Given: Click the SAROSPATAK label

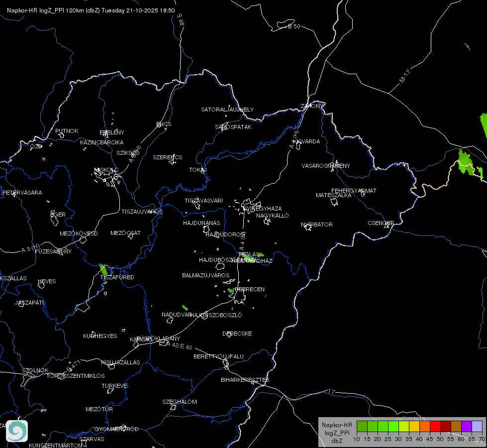Looking at the screenshot, I should (233, 127).
